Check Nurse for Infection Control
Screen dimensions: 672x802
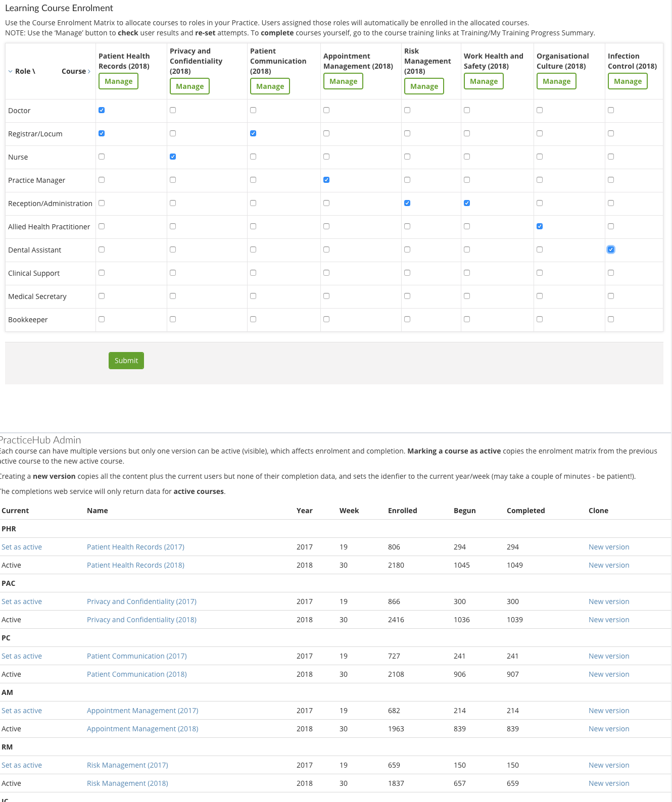click(x=611, y=157)
